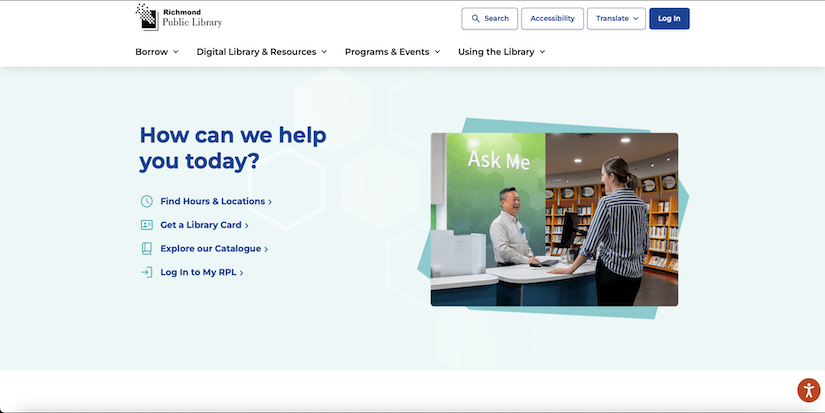Image resolution: width=825 pixels, height=413 pixels.
Task: Follow the Get a Library Card link
Action: point(202,225)
